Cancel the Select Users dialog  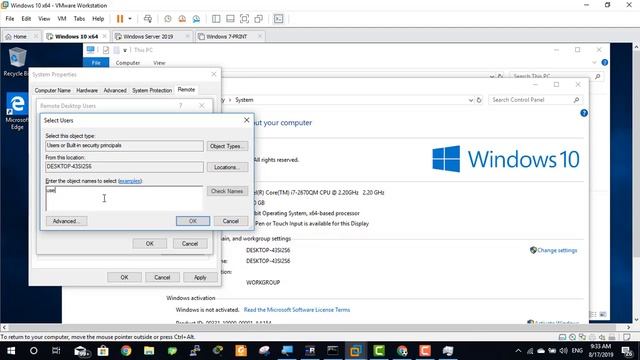(231, 221)
